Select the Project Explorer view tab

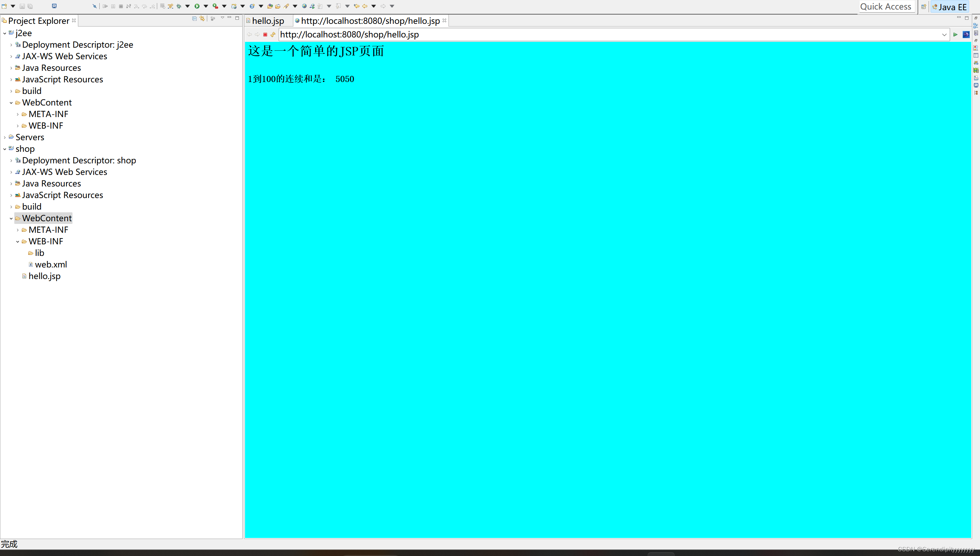38,21
